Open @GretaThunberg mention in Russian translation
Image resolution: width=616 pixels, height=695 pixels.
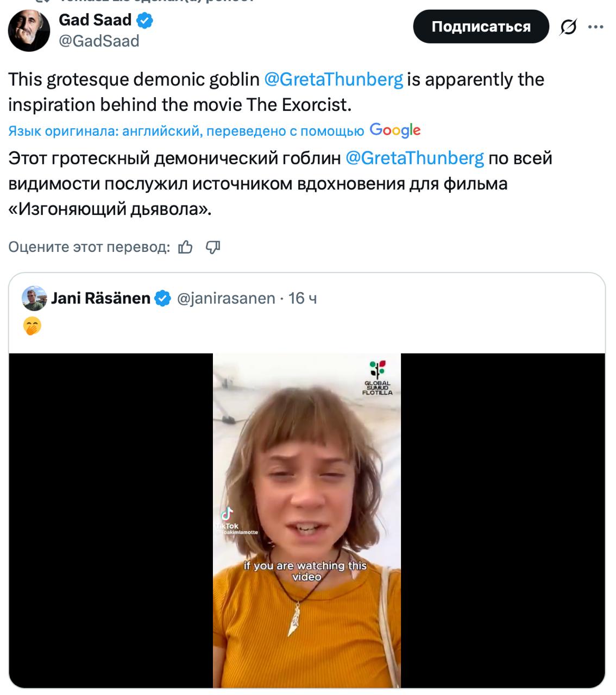point(414,158)
